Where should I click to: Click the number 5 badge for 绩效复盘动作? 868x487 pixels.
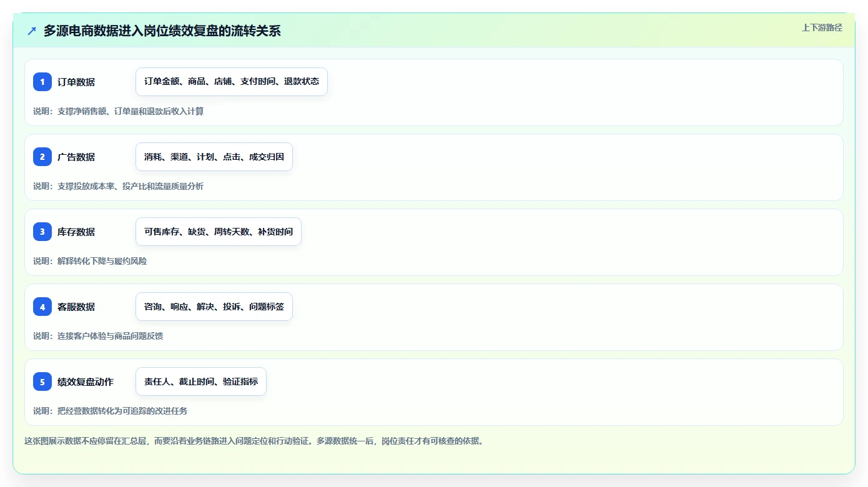42,381
